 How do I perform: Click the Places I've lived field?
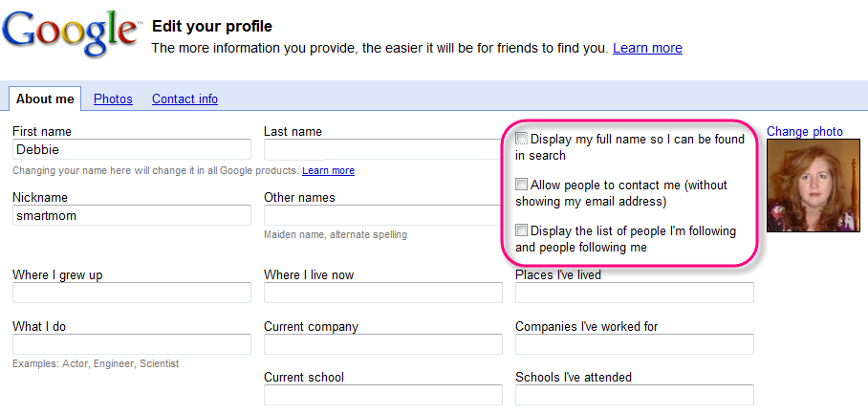634,293
